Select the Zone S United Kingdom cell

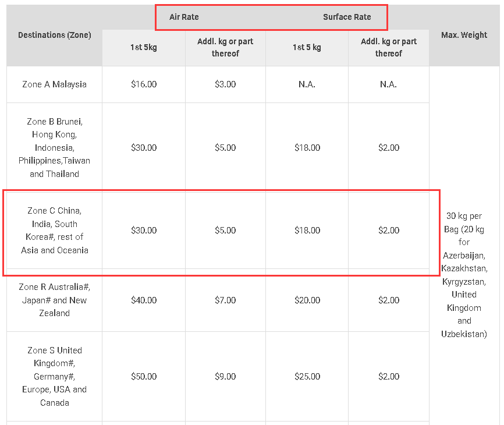coord(55,376)
